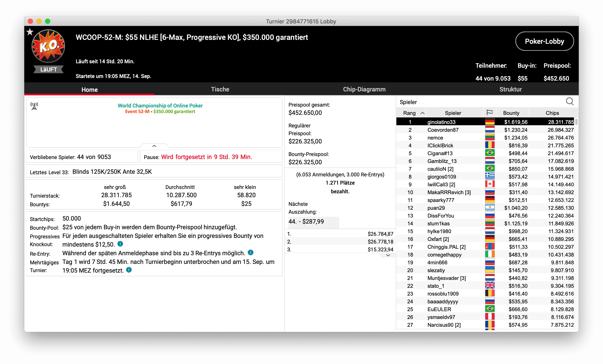Image resolution: width=603 pixels, height=364 pixels.
Task: Click info icon beside Re-Entry description
Action: [x=250, y=252]
